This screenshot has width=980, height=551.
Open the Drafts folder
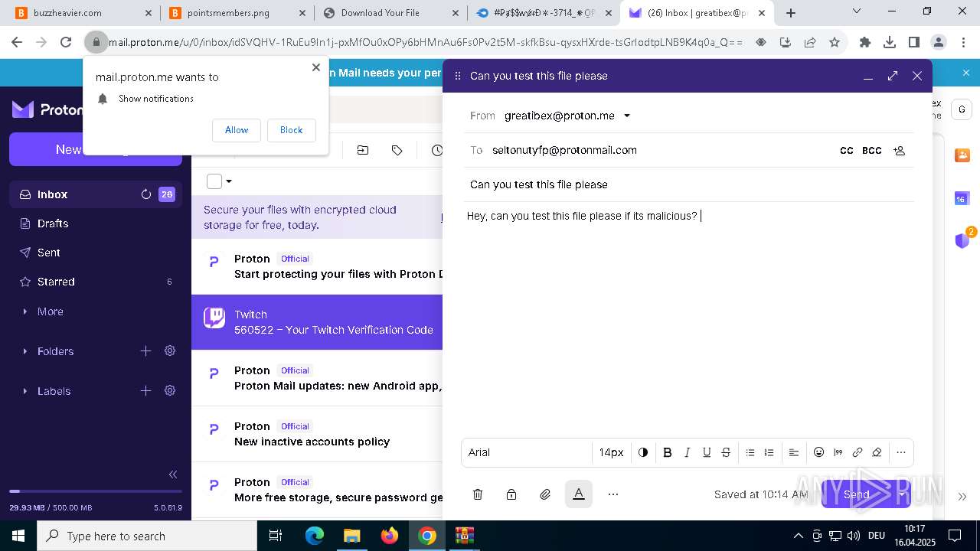[x=96, y=223]
